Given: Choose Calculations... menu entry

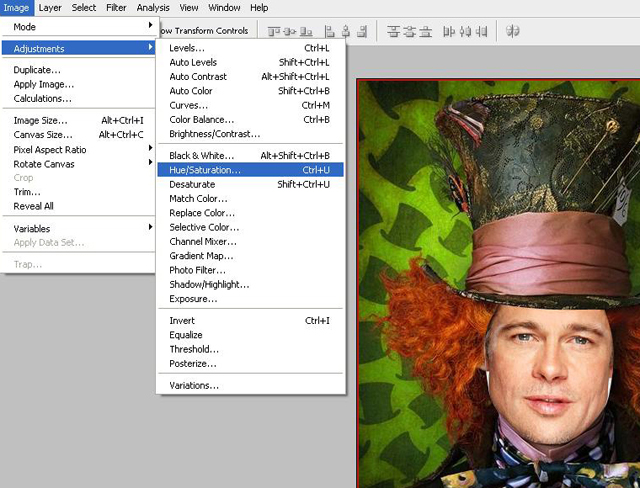Looking at the screenshot, I should 78,99.
